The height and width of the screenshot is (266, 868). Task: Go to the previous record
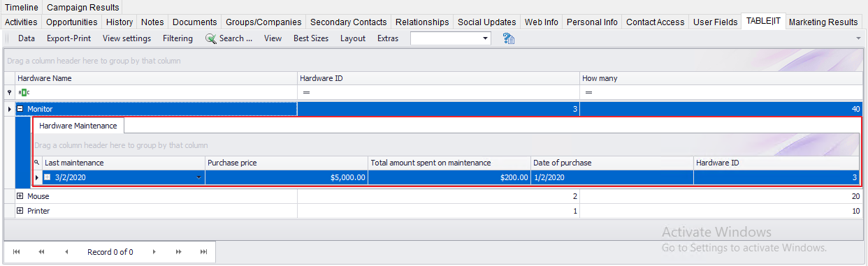[66, 252]
